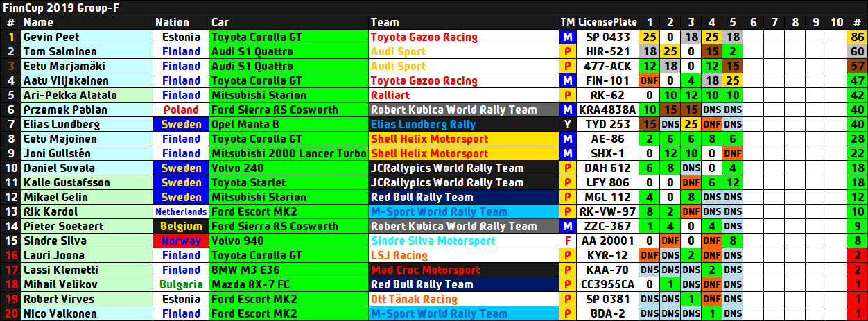Click the Mazda RX-7 FC car cell
The width and height of the screenshot is (868, 321).
pos(289,284)
